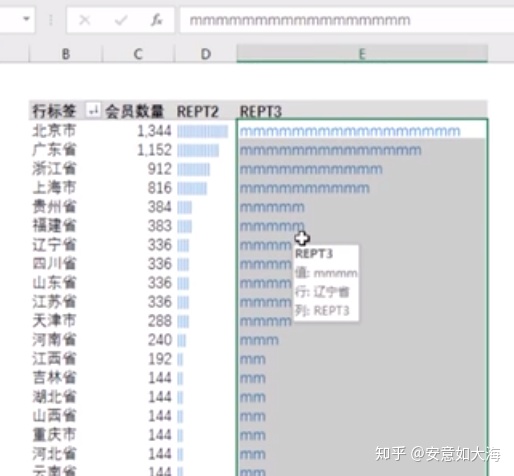The image size is (514, 476).
Task: Select the 江苏省 row label
Action: [54, 301]
